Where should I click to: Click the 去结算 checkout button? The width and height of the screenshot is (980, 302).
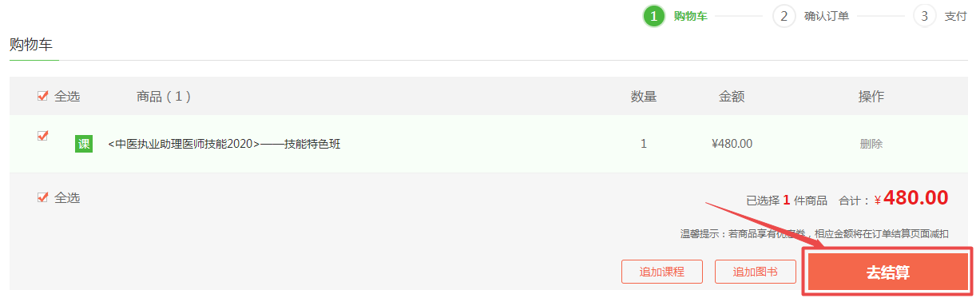[x=887, y=272]
